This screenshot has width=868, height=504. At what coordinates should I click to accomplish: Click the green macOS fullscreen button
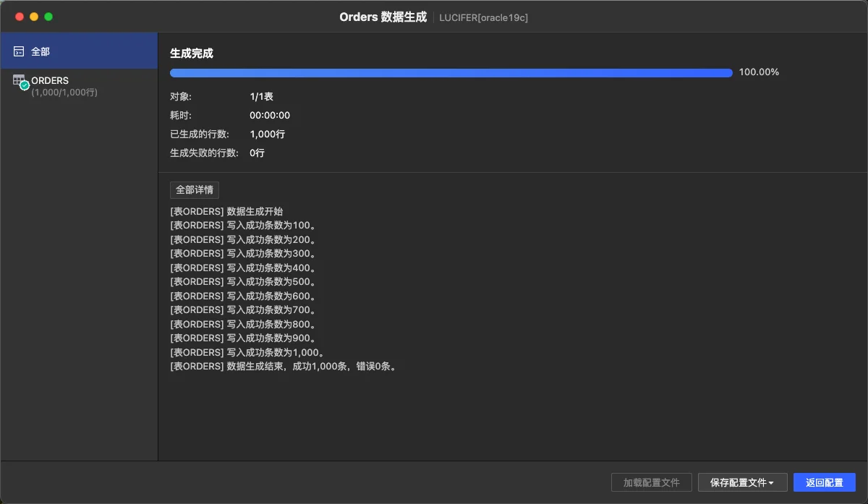(48, 17)
